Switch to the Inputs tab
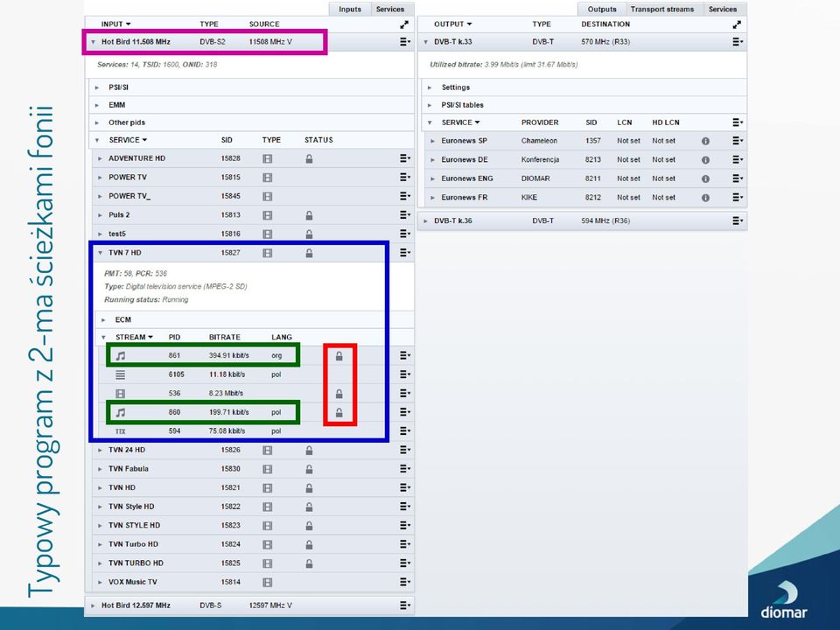The width and height of the screenshot is (840, 630). (350, 9)
